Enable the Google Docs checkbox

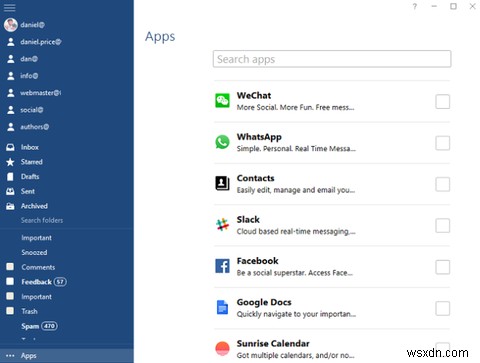click(x=443, y=308)
